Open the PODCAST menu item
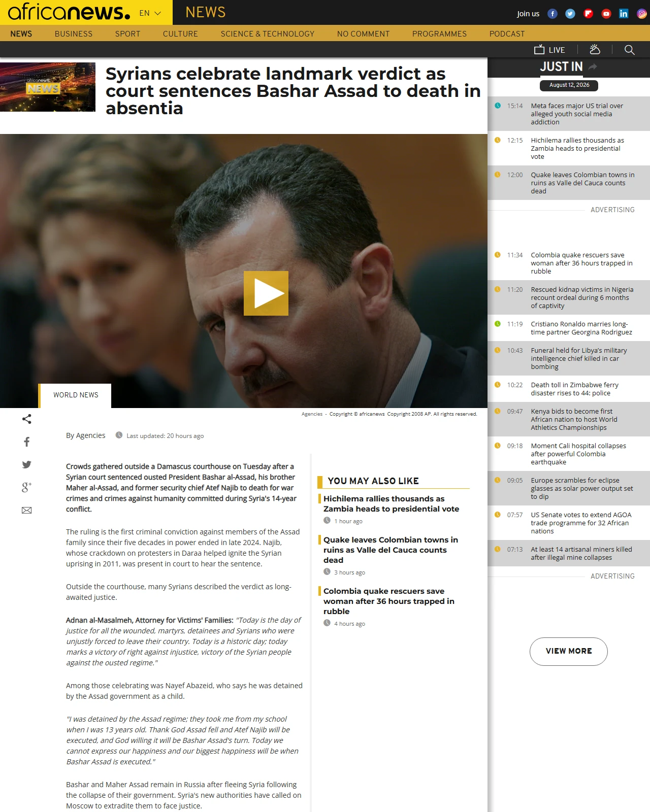The height and width of the screenshot is (812, 650). (507, 33)
